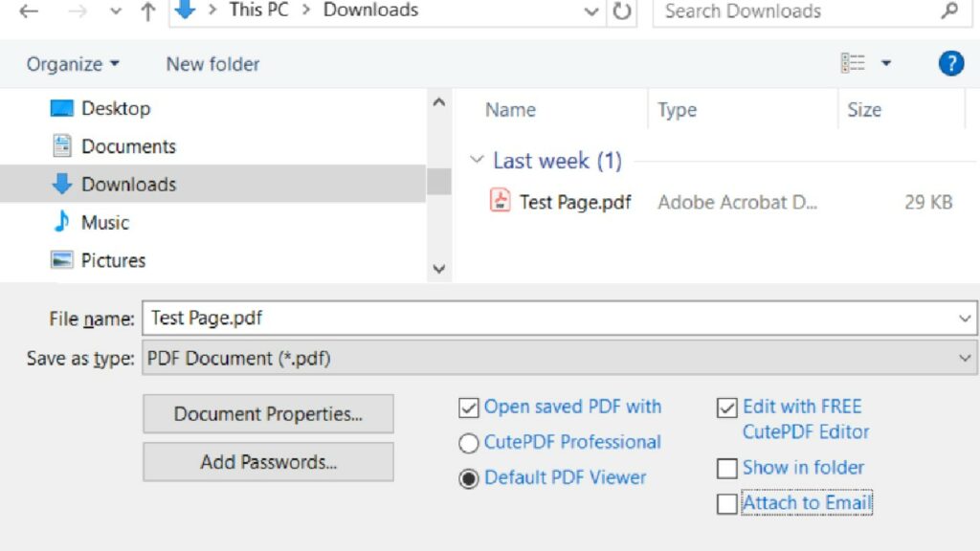Open the Save as type dropdown
980x551 pixels.
[x=965, y=358]
